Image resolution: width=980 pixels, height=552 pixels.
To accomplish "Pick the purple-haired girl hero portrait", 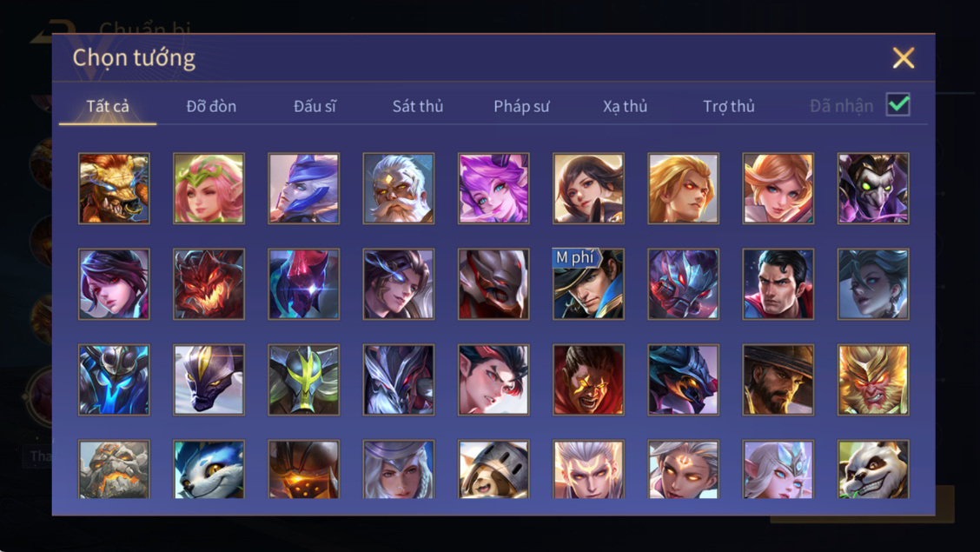I will (493, 189).
